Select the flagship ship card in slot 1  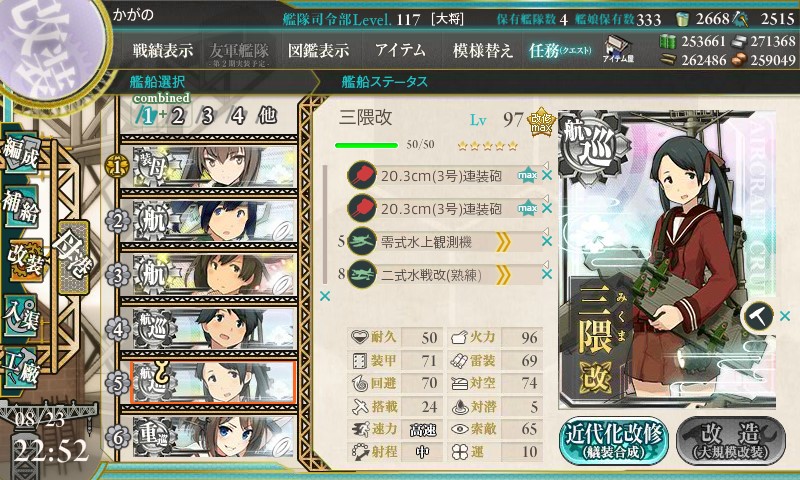tap(213, 167)
